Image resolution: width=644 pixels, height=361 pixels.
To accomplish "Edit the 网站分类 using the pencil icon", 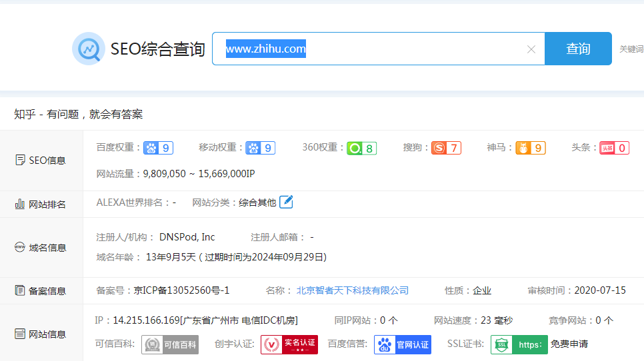I will pos(286,202).
